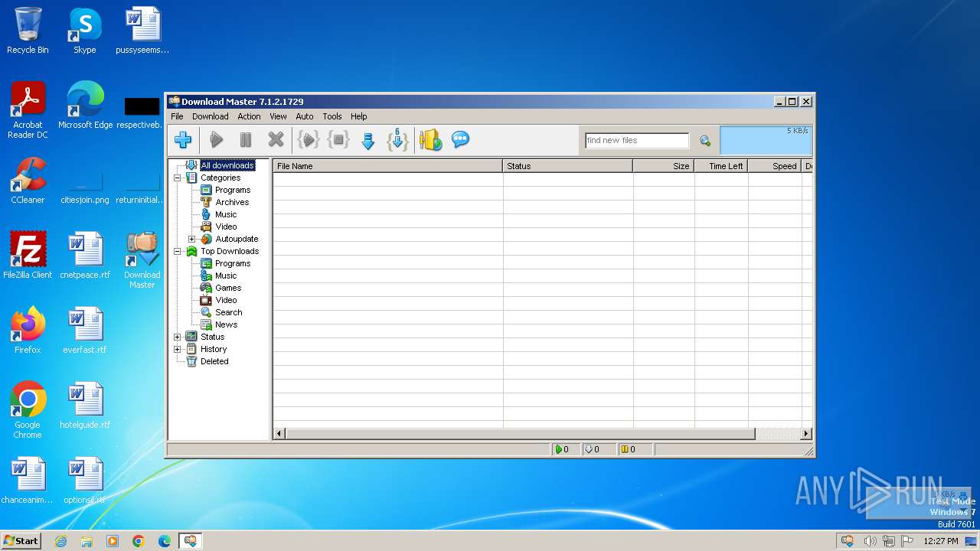This screenshot has width=980, height=551.
Task: Click the find new files search field
Action: [x=636, y=141]
